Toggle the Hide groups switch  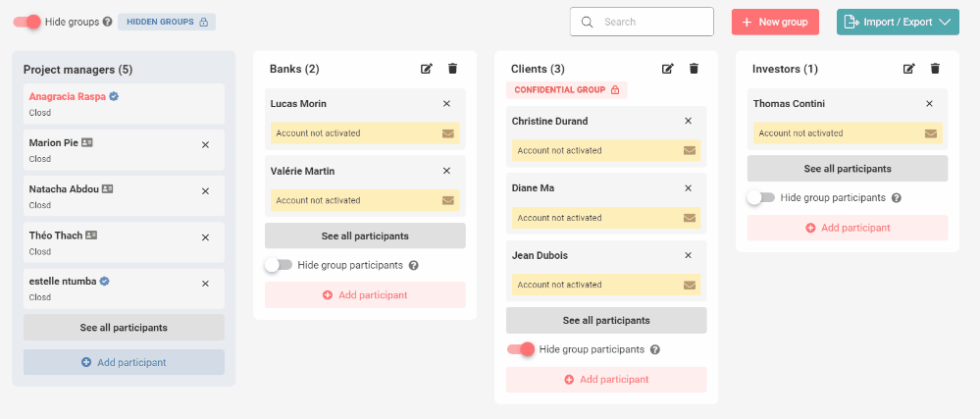[29, 22]
